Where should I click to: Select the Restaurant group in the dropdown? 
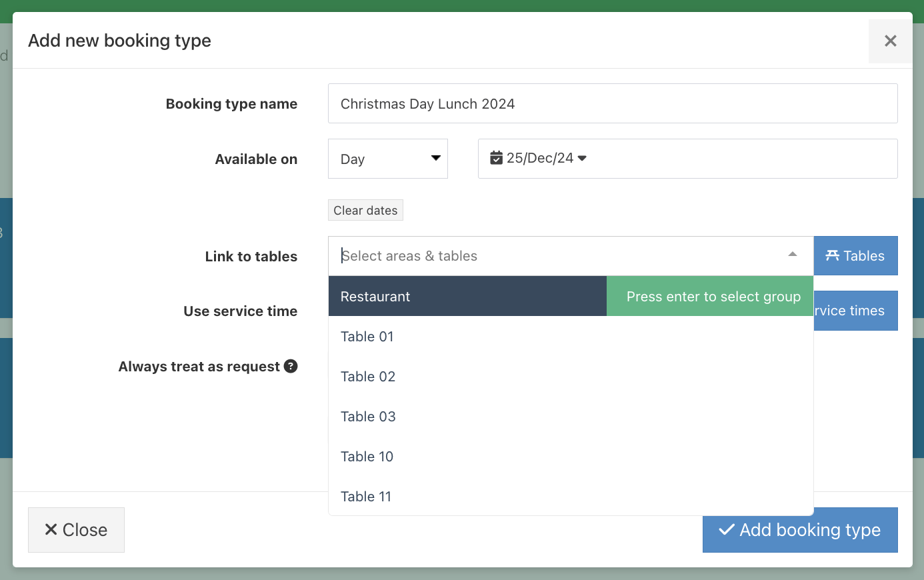(x=375, y=296)
